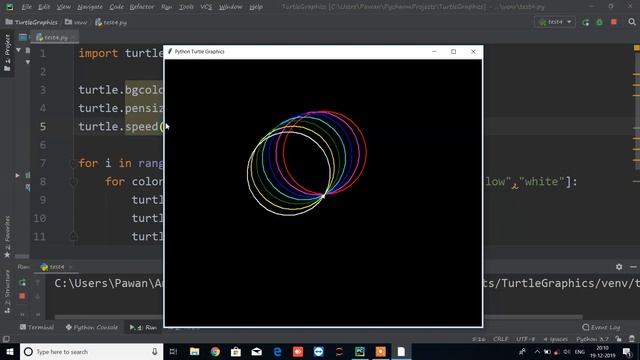This screenshot has width=640, height=360.
Task: Open the Event Log
Action: coord(601,327)
